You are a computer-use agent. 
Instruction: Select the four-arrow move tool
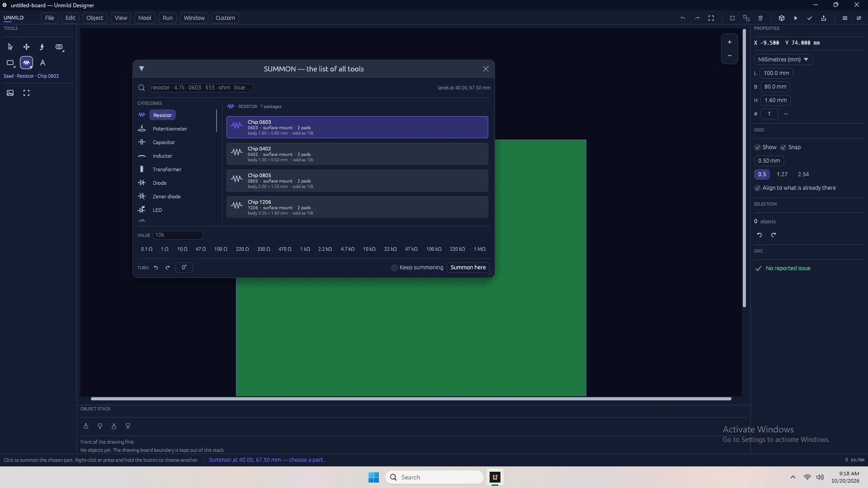click(x=27, y=47)
